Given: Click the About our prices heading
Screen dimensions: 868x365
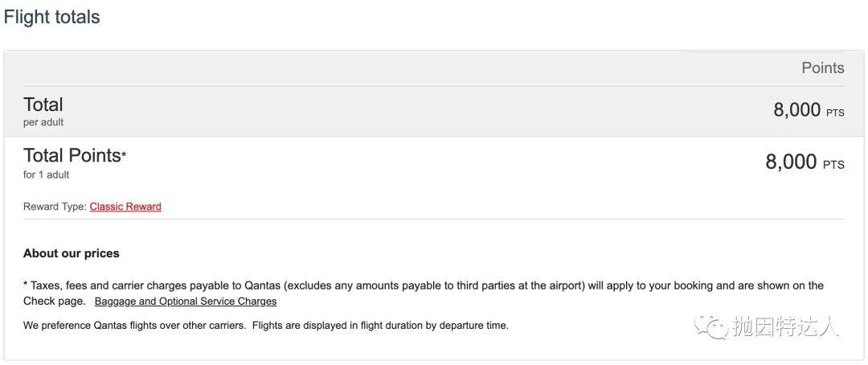Looking at the screenshot, I should pos(72,253).
